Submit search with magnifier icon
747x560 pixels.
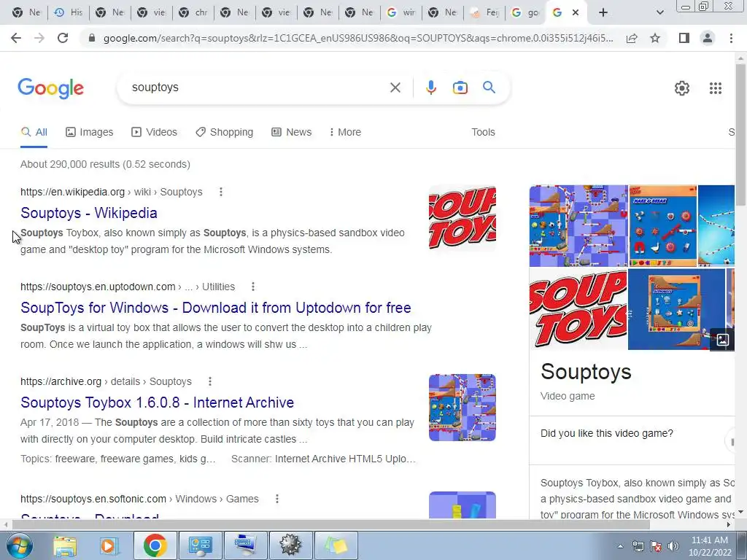coord(489,87)
